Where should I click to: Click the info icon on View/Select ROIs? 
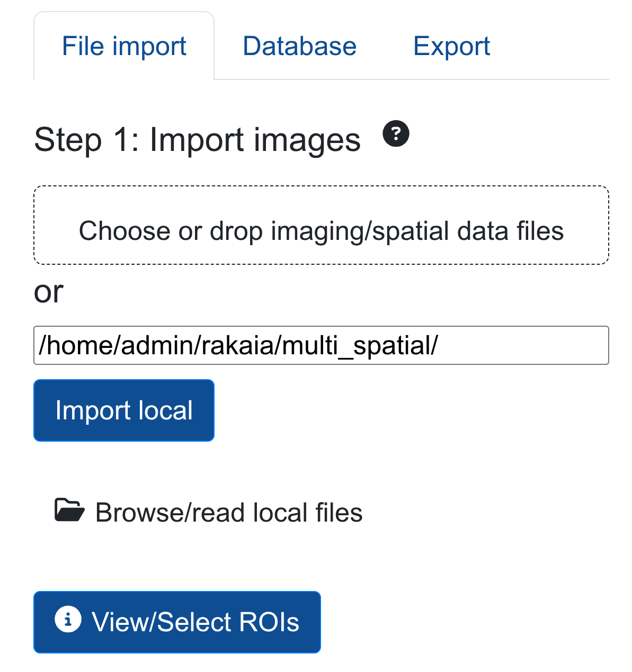click(x=68, y=620)
